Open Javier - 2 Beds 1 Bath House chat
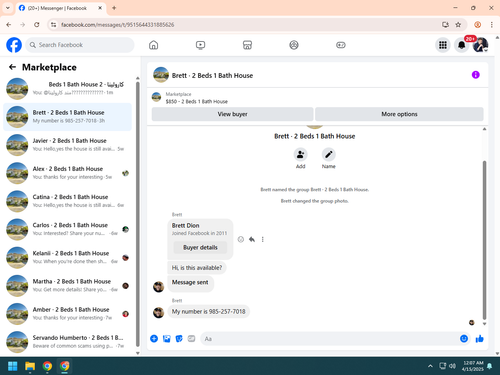The height and width of the screenshot is (375, 500). tap(67, 145)
